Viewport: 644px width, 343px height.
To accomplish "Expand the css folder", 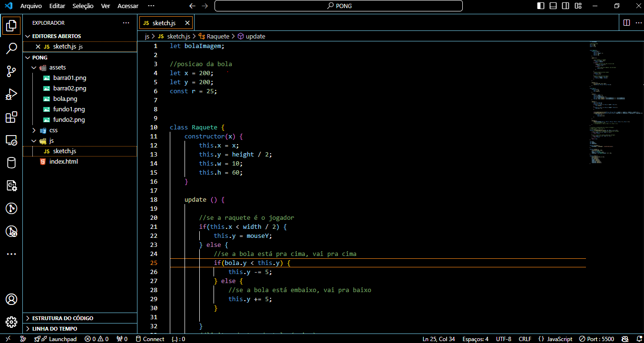I will pos(80,130).
